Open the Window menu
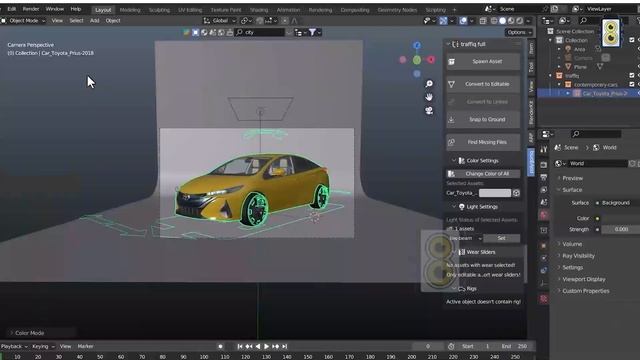Screen dimensions: 640x360 [55, 9]
